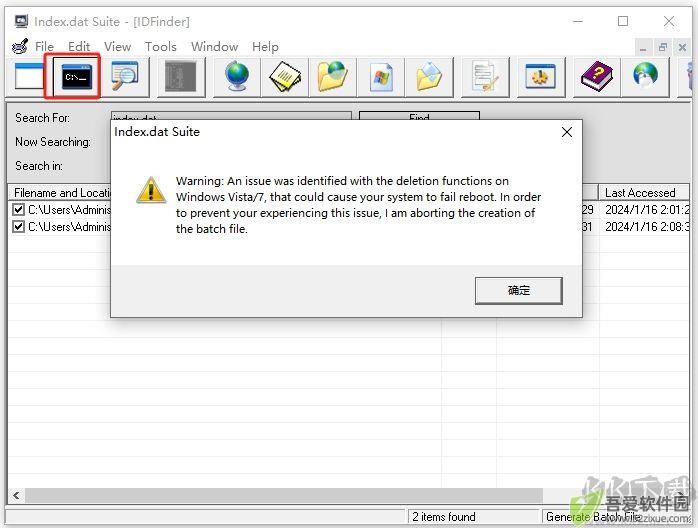Click the Windows document toolbar icon
698x528 pixels.
click(381, 77)
